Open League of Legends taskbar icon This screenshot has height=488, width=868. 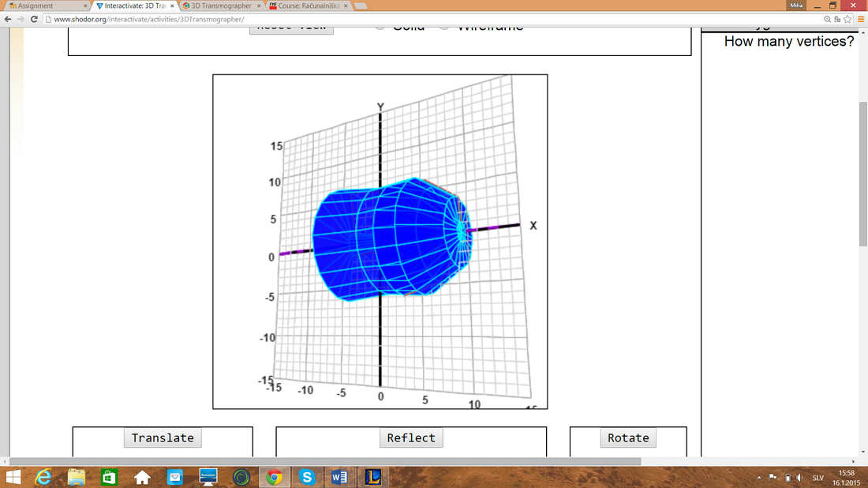pyautogui.click(x=372, y=477)
